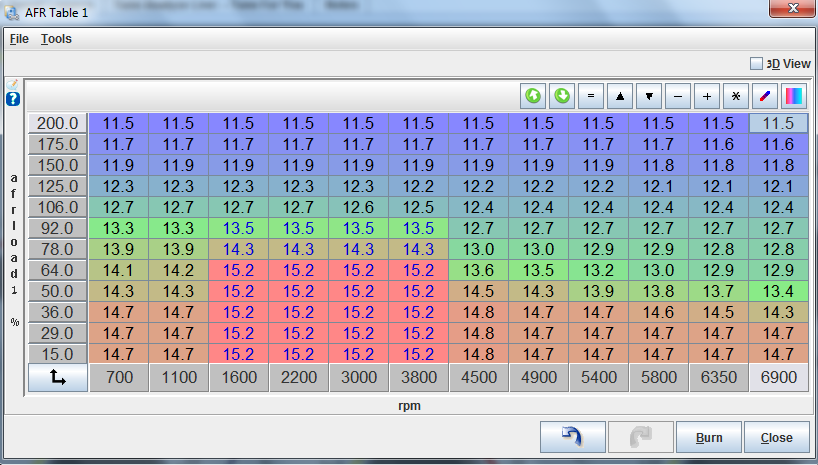Viewport: 818px width, 465px height.
Task: Click the axis swap arrows button
Action: tap(57, 378)
